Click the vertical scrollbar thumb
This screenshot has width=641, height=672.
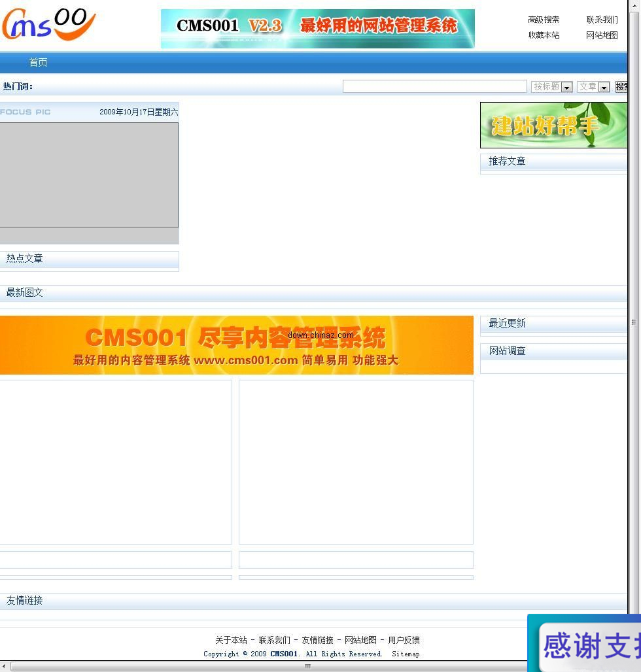(x=634, y=322)
